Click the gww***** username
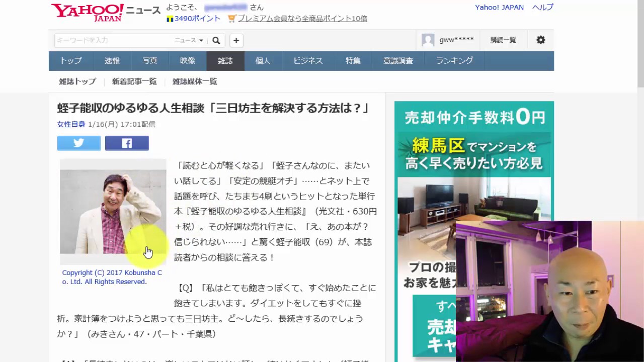 pyautogui.click(x=456, y=40)
